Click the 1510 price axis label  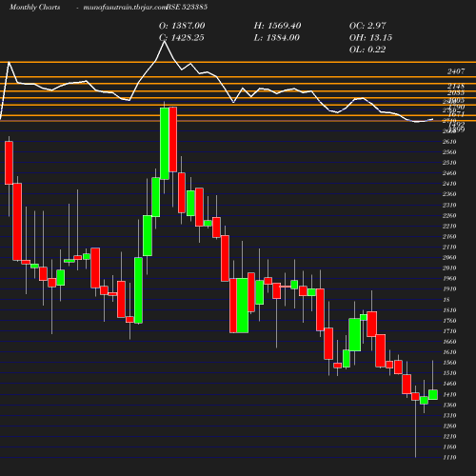coord(449,373)
